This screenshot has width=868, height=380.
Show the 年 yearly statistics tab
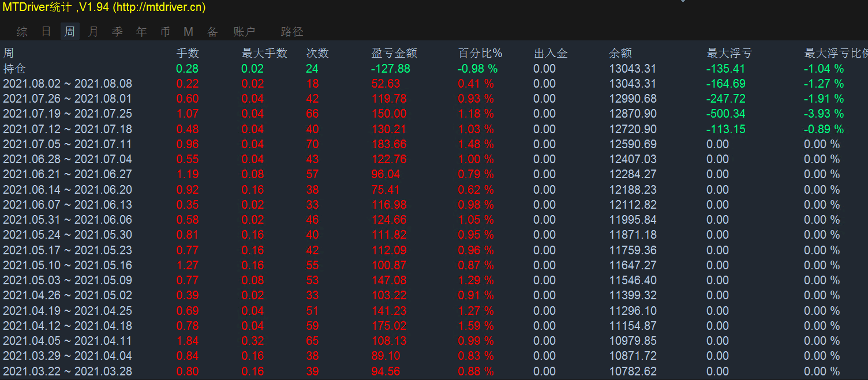[141, 32]
